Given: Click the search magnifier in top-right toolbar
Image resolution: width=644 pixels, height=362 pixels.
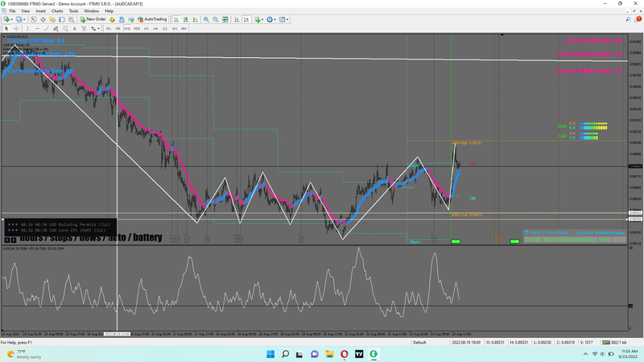Looking at the screenshot, I should (x=628, y=19).
